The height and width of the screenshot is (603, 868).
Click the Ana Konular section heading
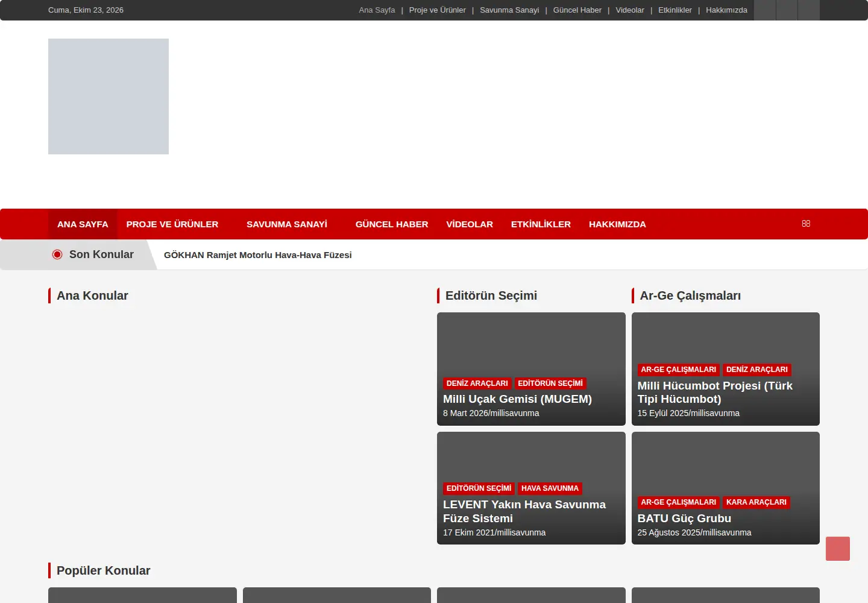click(92, 295)
